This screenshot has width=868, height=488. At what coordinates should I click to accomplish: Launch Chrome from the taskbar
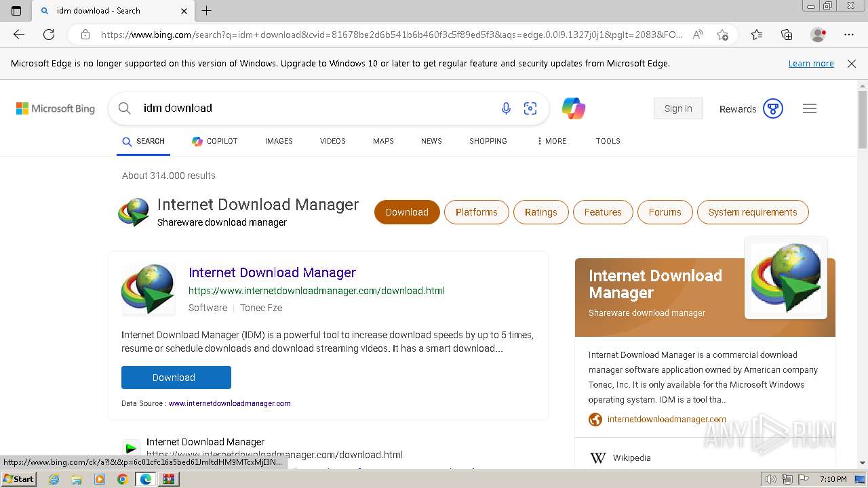123,479
